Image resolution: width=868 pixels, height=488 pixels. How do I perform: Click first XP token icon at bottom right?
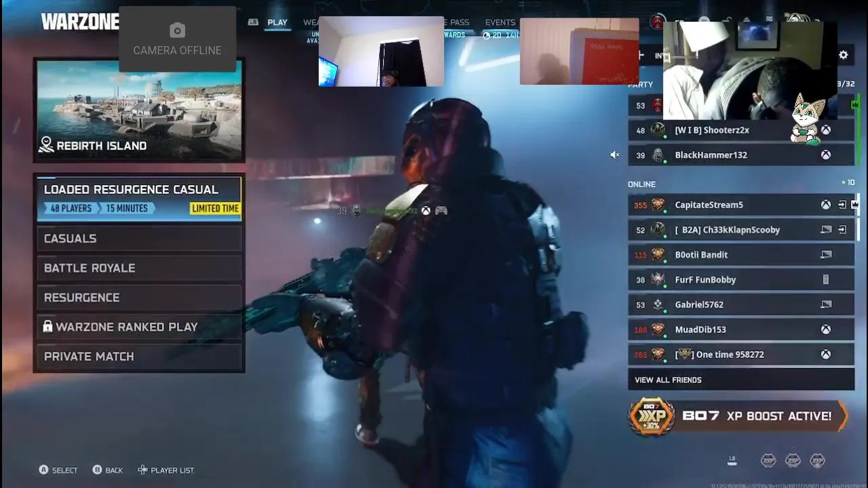point(768,461)
